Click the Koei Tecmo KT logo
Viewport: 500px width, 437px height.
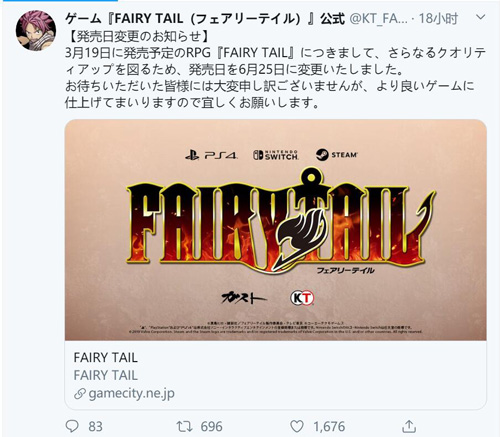click(x=302, y=298)
